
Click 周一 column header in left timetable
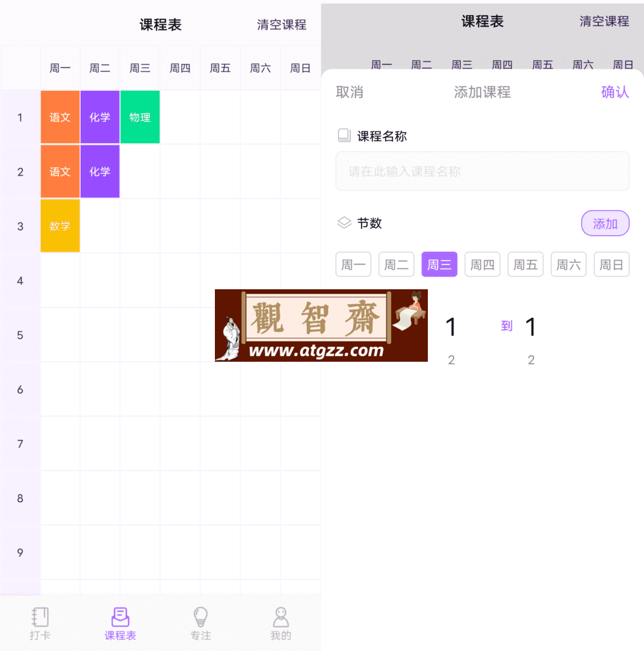click(x=60, y=67)
